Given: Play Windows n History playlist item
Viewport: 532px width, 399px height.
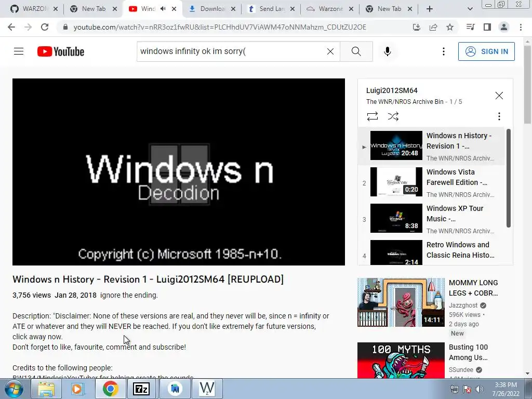Looking at the screenshot, I should click(x=431, y=146).
